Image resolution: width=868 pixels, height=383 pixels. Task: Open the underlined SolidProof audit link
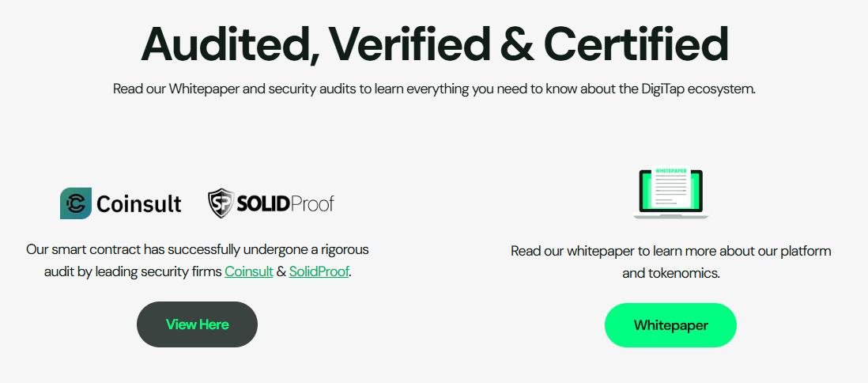(x=319, y=271)
